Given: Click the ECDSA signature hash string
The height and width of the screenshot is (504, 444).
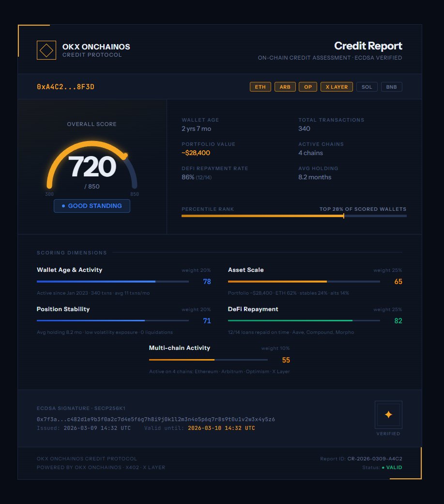Looking at the screenshot, I should (x=156, y=420).
